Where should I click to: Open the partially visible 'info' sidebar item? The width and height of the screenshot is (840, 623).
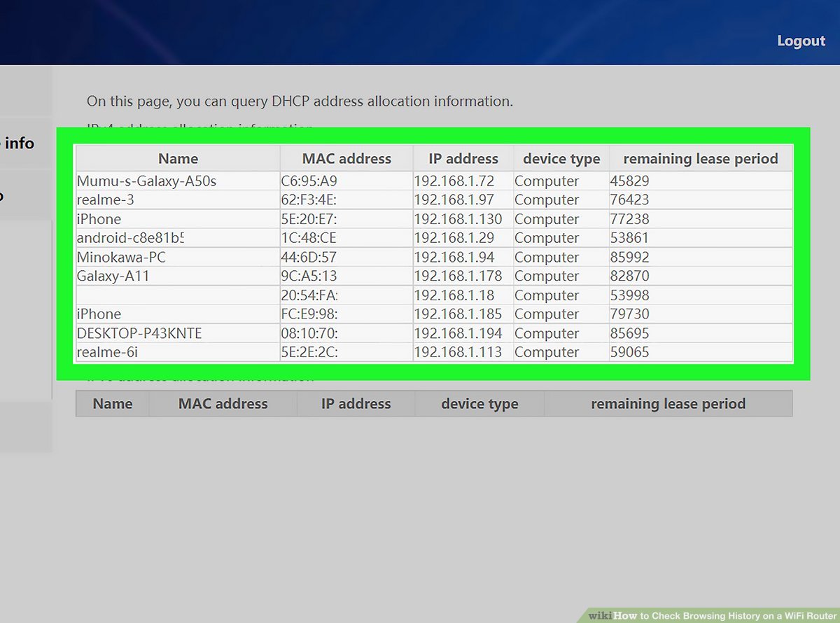point(19,143)
